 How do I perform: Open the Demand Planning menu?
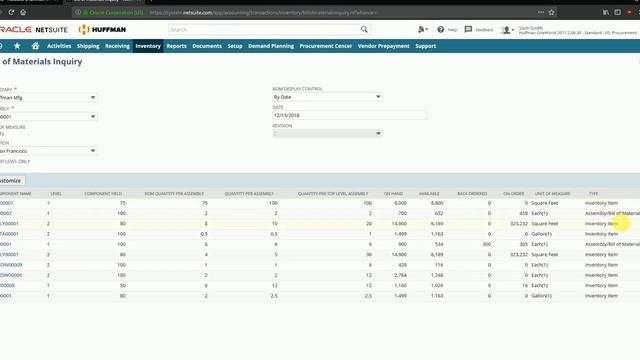(271, 46)
